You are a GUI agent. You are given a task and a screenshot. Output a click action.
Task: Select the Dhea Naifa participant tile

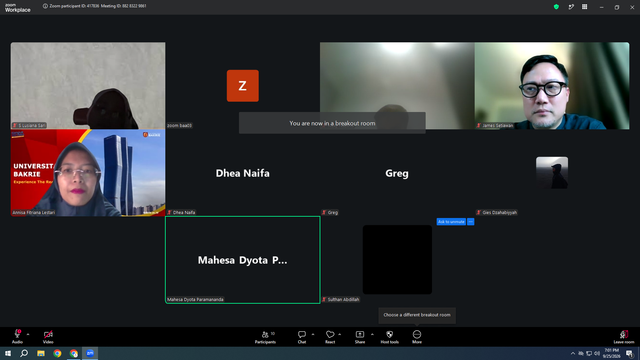click(242, 173)
